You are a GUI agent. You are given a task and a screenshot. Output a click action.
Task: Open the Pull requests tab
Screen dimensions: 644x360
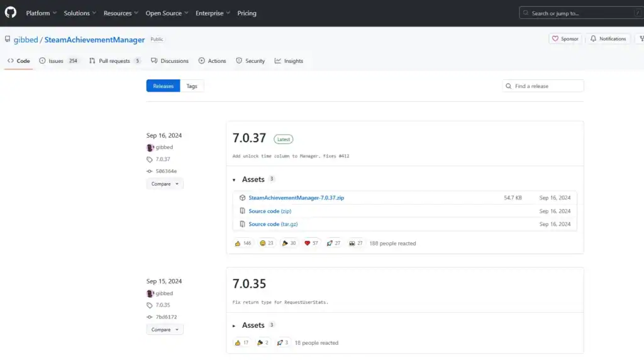(114, 61)
